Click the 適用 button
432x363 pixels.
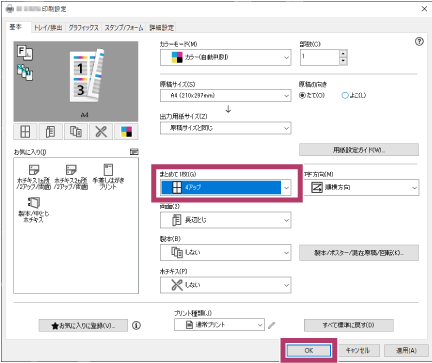[x=406, y=351]
